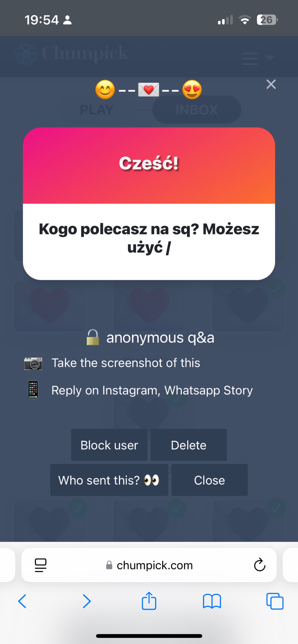
Task: Go back with Safari back arrow
Action: pyautogui.click(x=22, y=601)
